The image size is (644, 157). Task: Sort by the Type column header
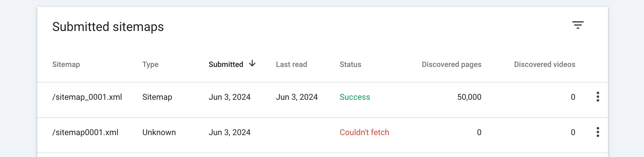[x=150, y=64]
